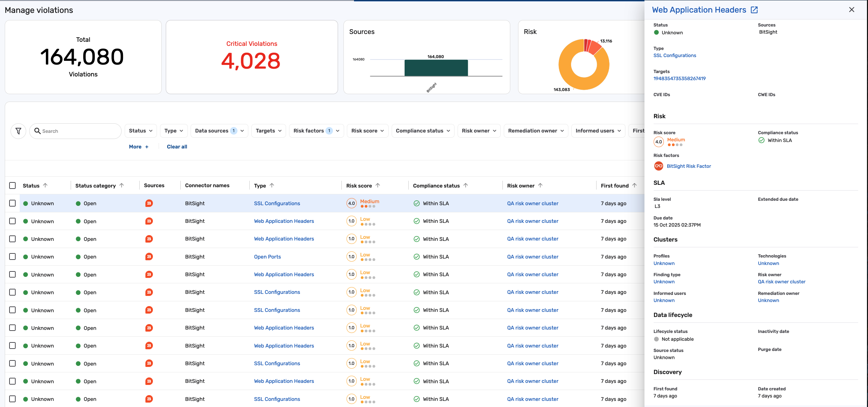This screenshot has width=868, height=407.
Task: Check the first violation row checkbox
Action: click(x=13, y=203)
